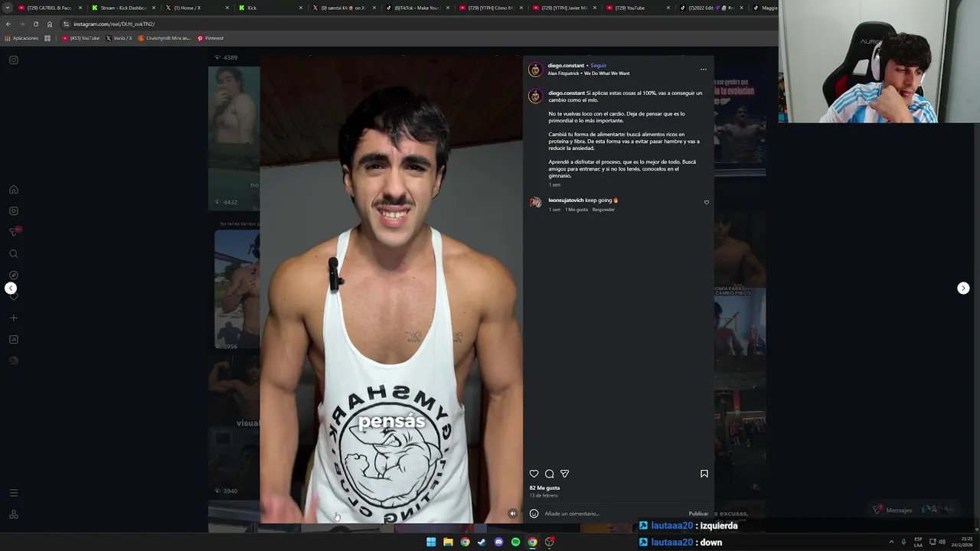
Task: Open Aplicaciones bookmarks shortcut
Action: (21, 38)
